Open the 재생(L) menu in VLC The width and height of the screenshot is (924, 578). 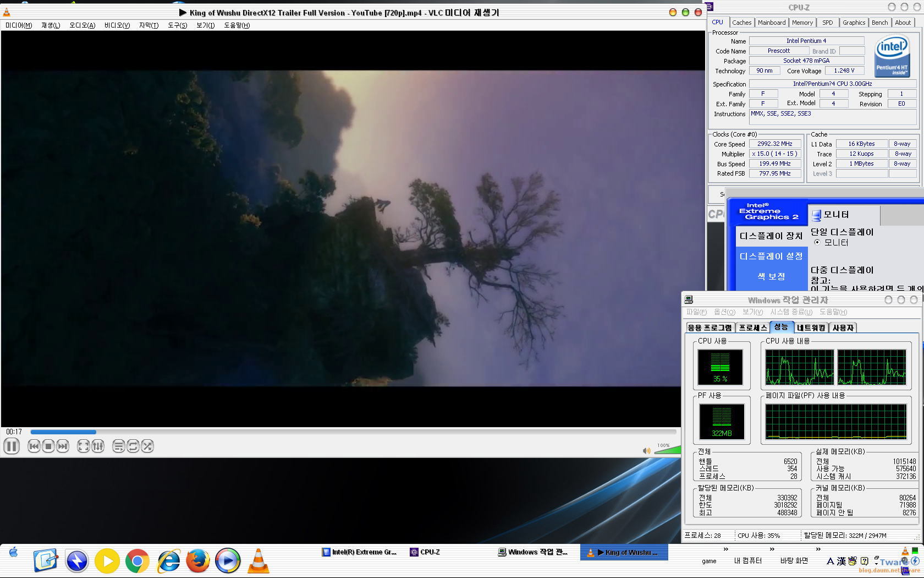tap(51, 25)
